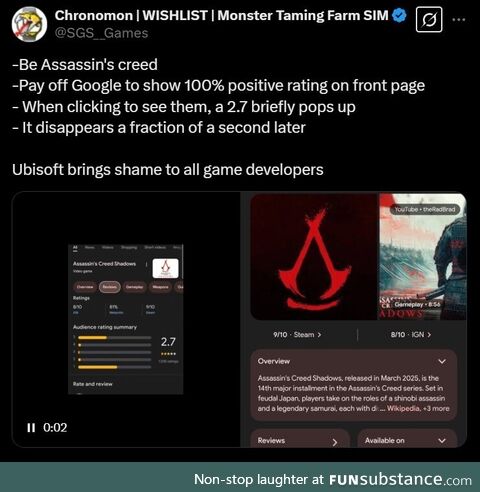Open the 8/10 IGN rating link

click(411, 334)
